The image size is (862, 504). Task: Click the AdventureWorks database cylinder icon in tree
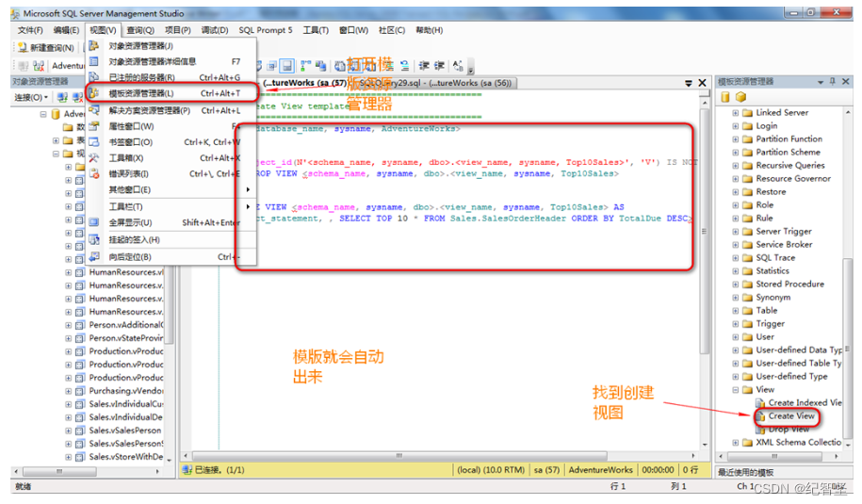pos(56,114)
